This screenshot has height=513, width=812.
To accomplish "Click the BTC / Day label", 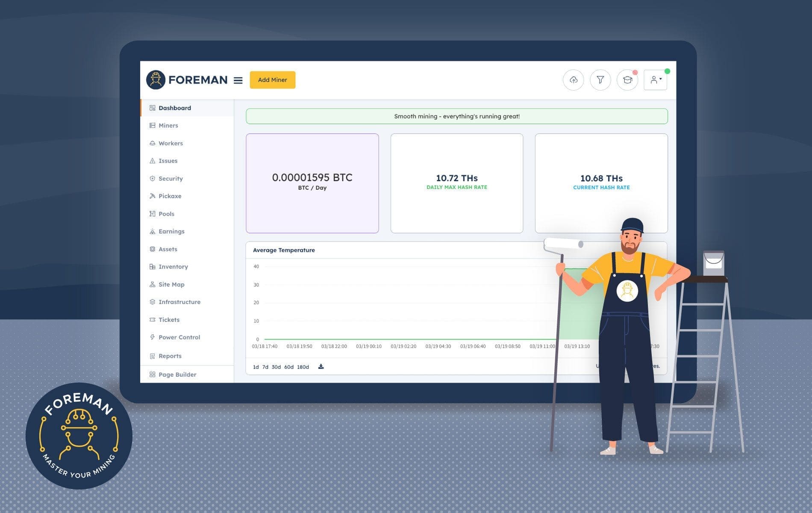I will coord(312,188).
